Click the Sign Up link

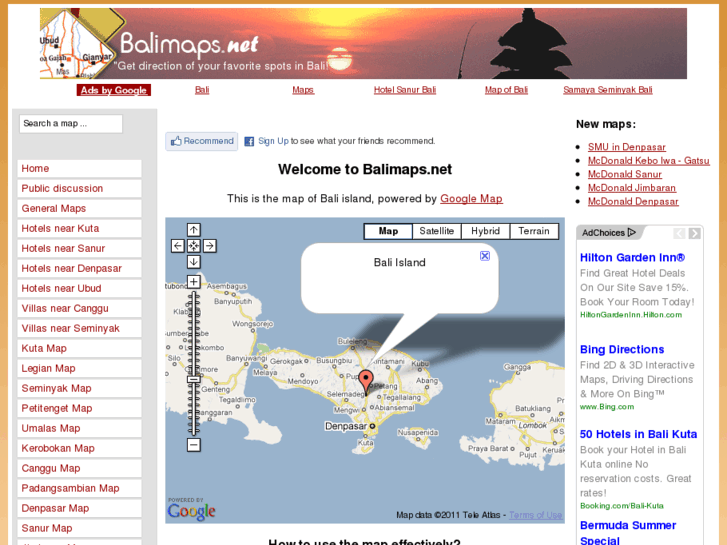click(273, 141)
